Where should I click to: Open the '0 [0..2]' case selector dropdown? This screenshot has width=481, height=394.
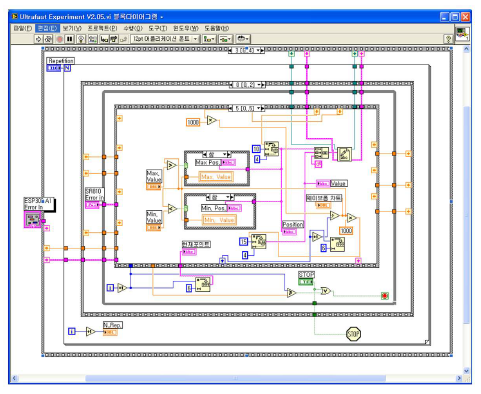258,85
